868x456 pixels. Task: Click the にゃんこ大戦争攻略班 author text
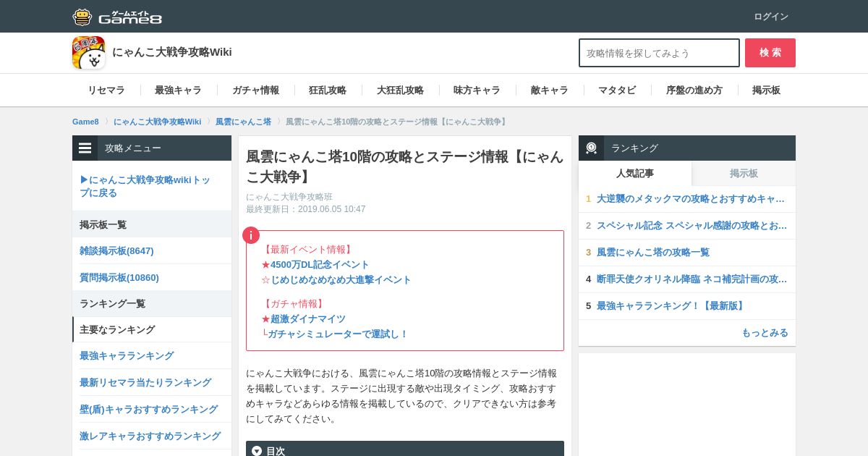[289, 197]
